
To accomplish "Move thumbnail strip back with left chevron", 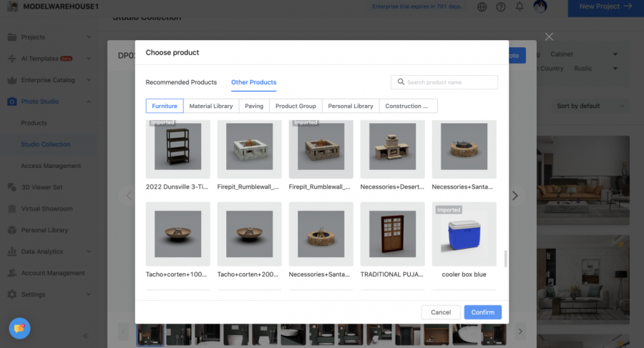I will point(123,332).
